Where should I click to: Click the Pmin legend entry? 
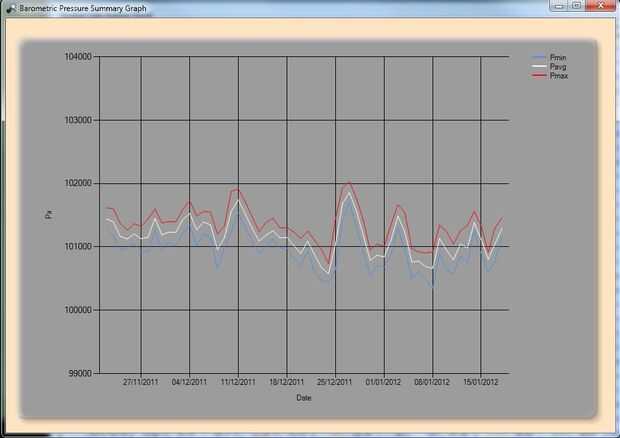click(549, 57)
